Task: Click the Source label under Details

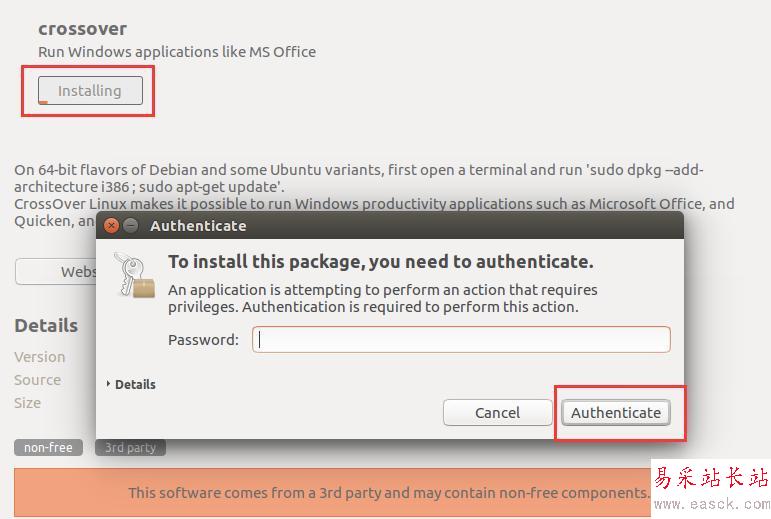Action: [38, 380]
